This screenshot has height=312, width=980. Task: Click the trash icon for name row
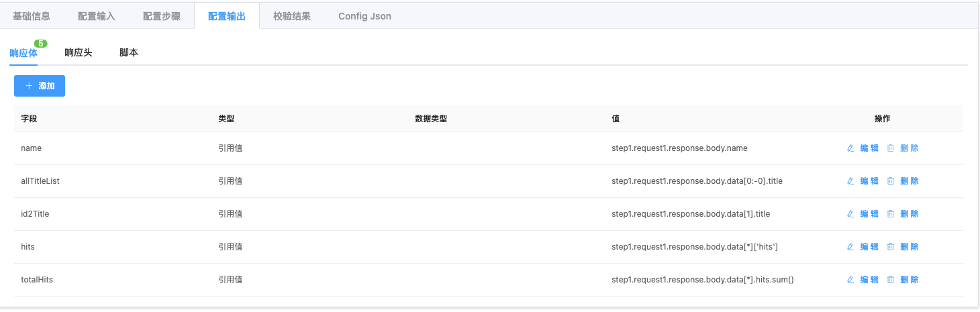pyautogui.click(x=891, y=148)
